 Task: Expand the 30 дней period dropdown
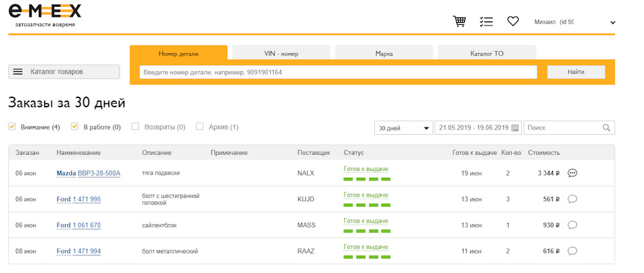point(404,127)
